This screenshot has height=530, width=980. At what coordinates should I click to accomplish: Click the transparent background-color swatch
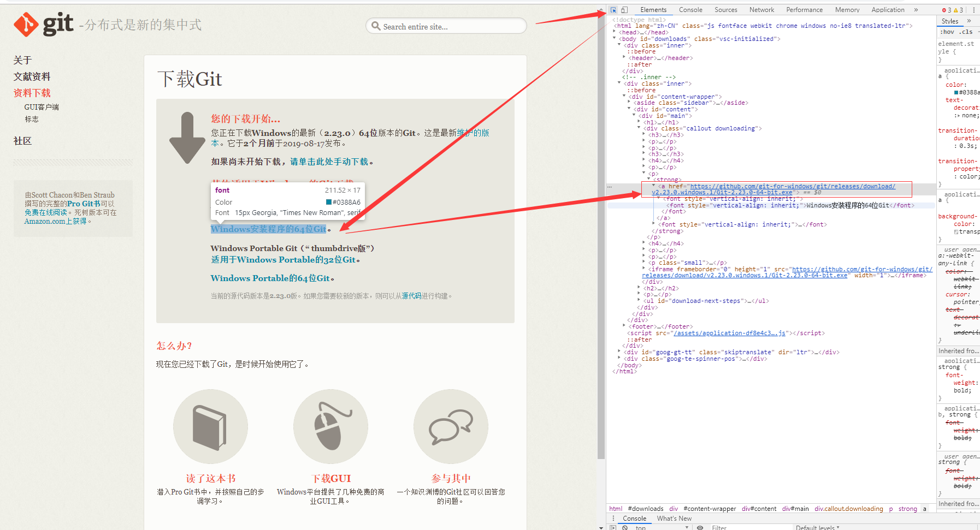click(956, 232)
